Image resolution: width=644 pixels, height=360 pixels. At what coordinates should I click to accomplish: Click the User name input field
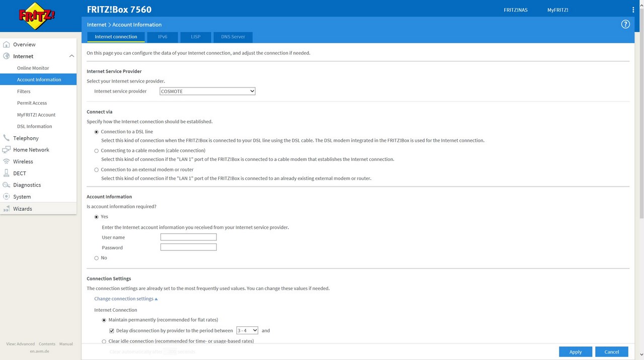[189, 237]
